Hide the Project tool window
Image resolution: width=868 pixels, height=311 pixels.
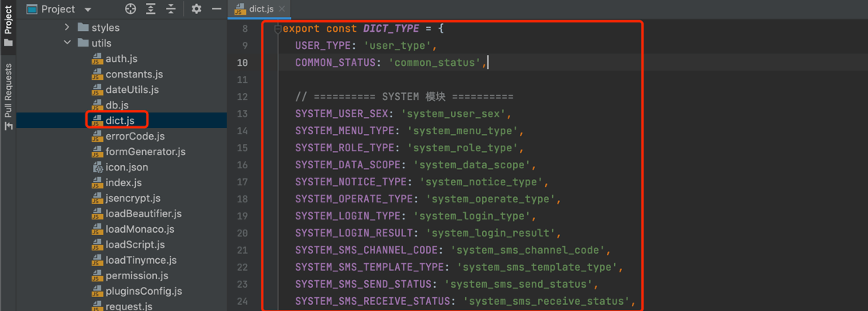[x=217, y=9]
